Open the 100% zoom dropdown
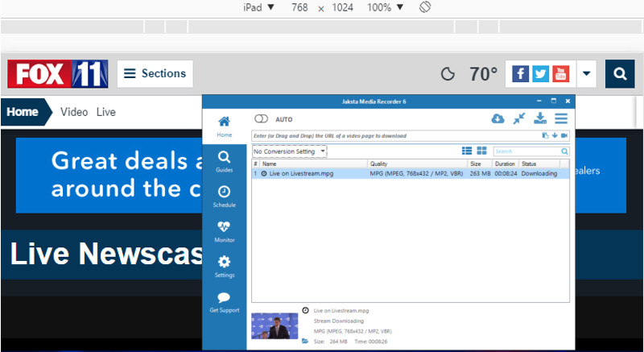 tap(385, 7)
